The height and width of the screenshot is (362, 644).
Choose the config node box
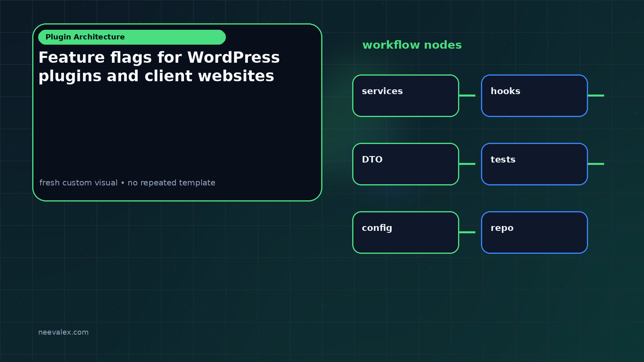pos(406,232)
